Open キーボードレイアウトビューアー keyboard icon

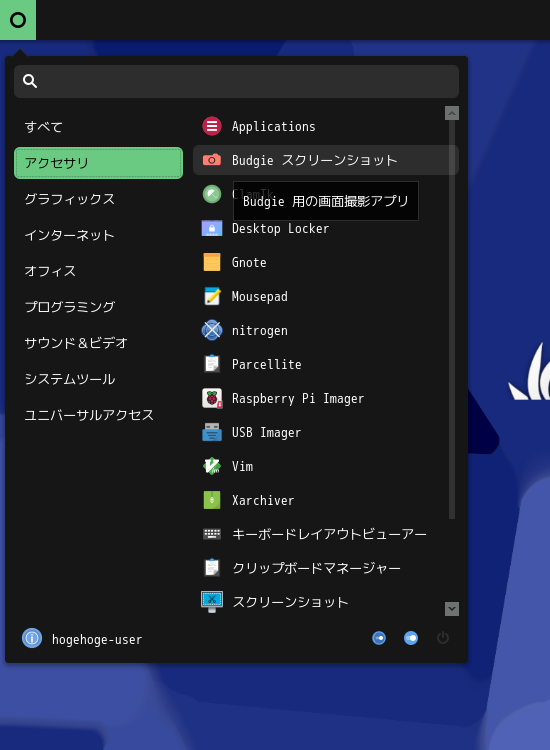(212, 534)
